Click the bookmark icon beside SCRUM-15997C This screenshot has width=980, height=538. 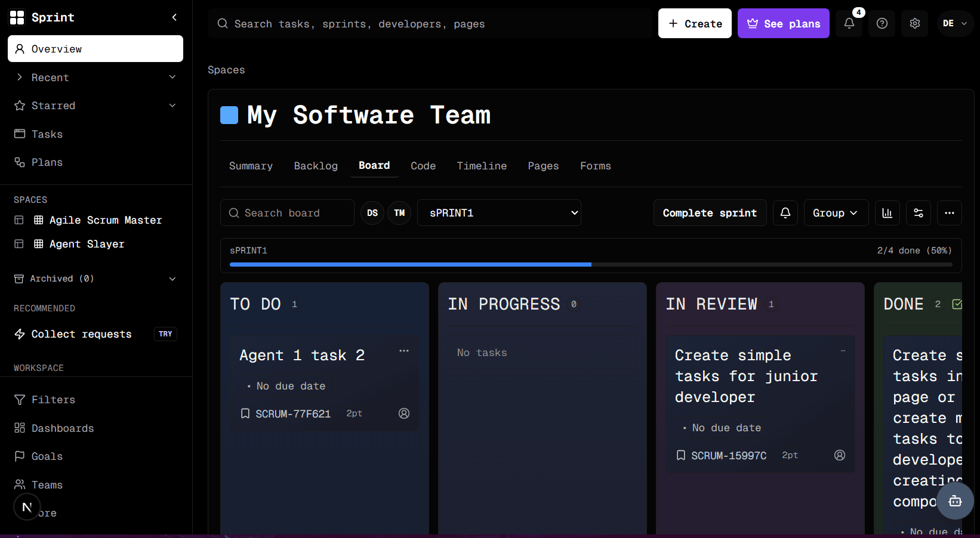(681, 455)
